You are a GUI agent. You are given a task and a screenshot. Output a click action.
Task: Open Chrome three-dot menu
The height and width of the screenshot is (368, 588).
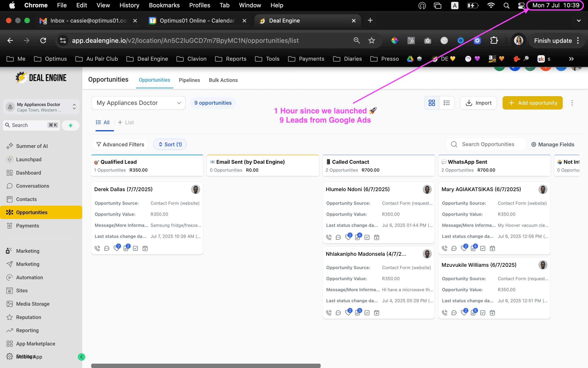tap(578, 41)
